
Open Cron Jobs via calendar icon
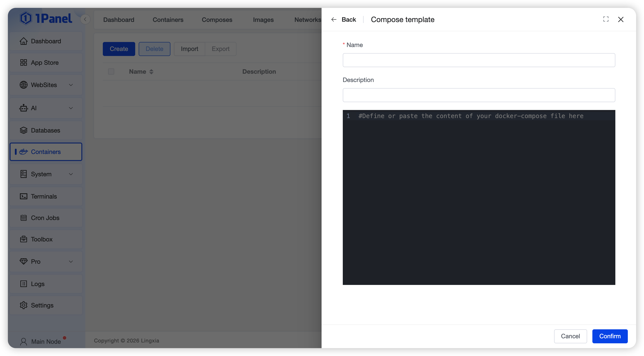[23, 218]
